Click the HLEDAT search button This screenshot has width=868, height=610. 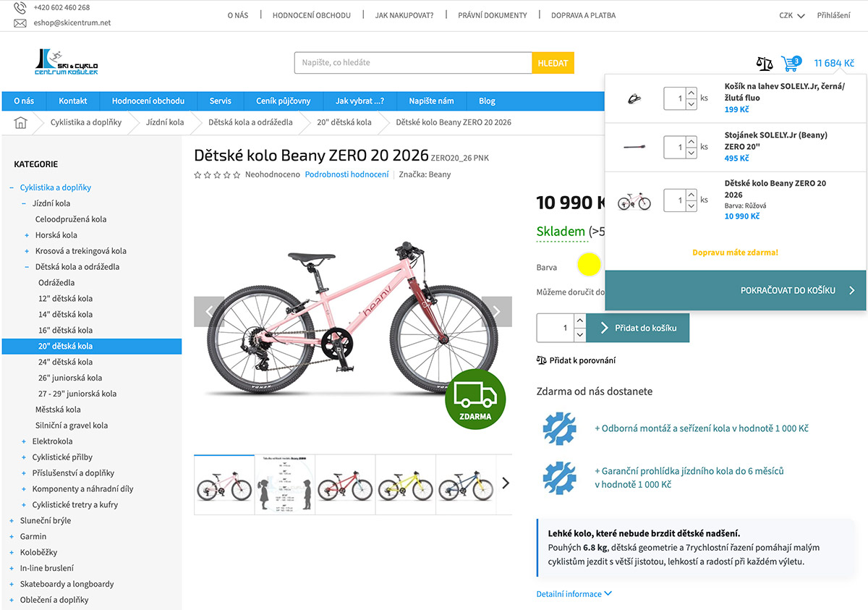coord(553,63)
